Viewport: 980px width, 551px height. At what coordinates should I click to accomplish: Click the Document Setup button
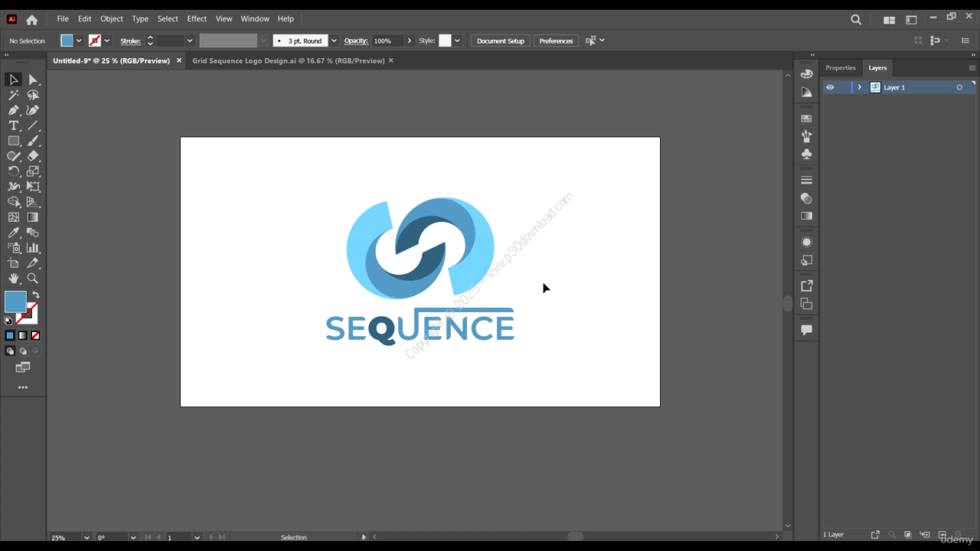tap(500, 41)
